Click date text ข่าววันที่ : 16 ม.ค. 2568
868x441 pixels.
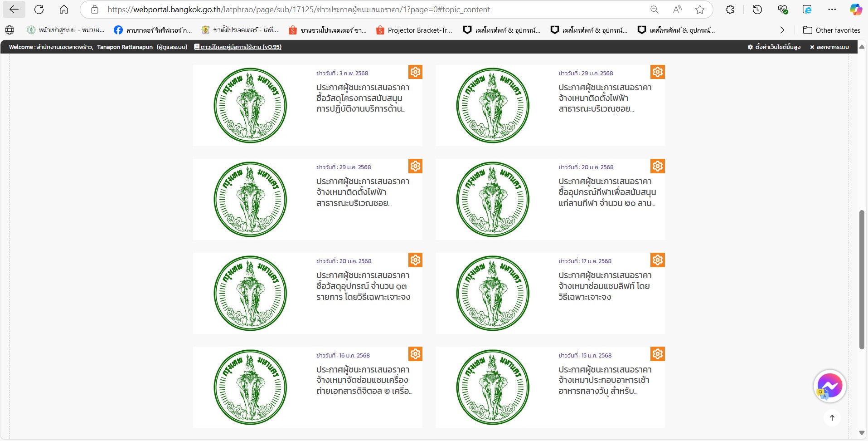[343, 355]
